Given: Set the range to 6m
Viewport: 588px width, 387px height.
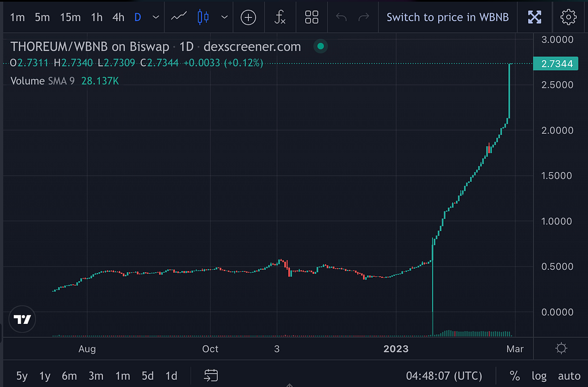Looking at the screenshot, I should pos(69,376).
